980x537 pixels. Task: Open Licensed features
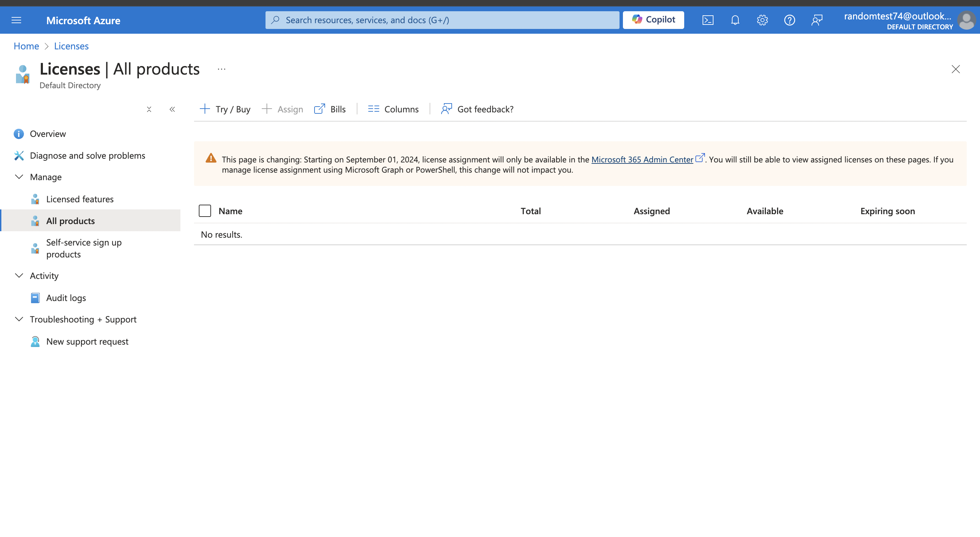80,199
